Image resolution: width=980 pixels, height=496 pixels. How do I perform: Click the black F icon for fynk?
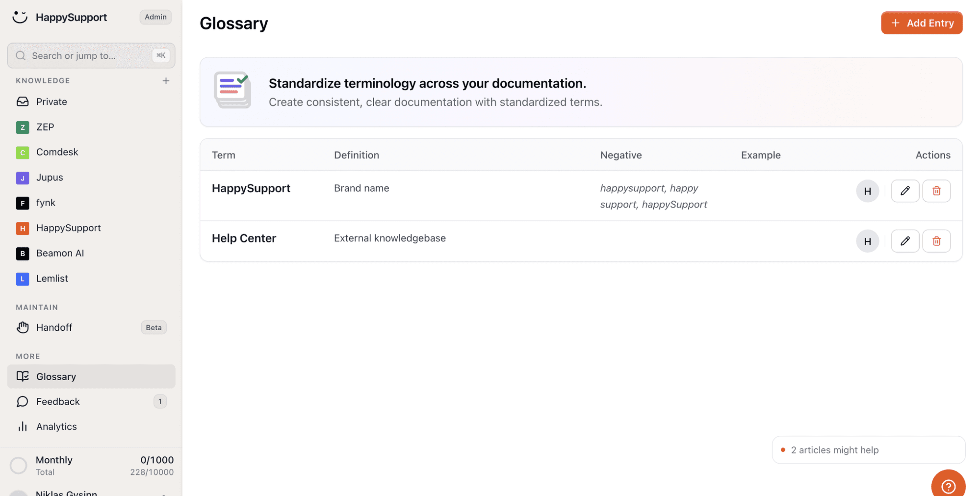pyautogui.click(x=22, y=203)
